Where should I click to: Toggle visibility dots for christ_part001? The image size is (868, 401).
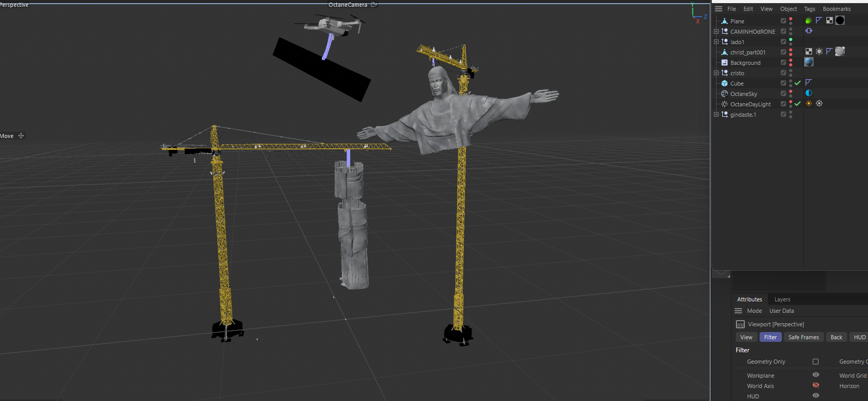(791, 52)
